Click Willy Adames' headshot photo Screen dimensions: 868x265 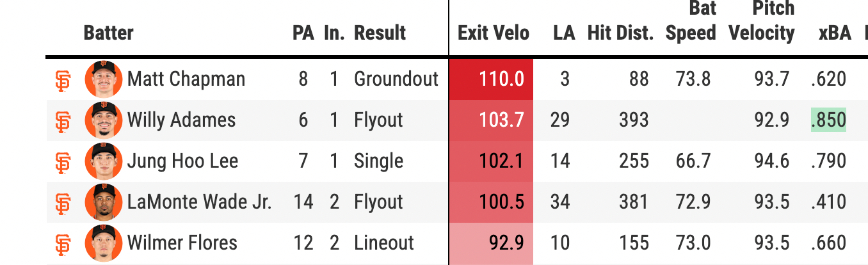[103, 120]
